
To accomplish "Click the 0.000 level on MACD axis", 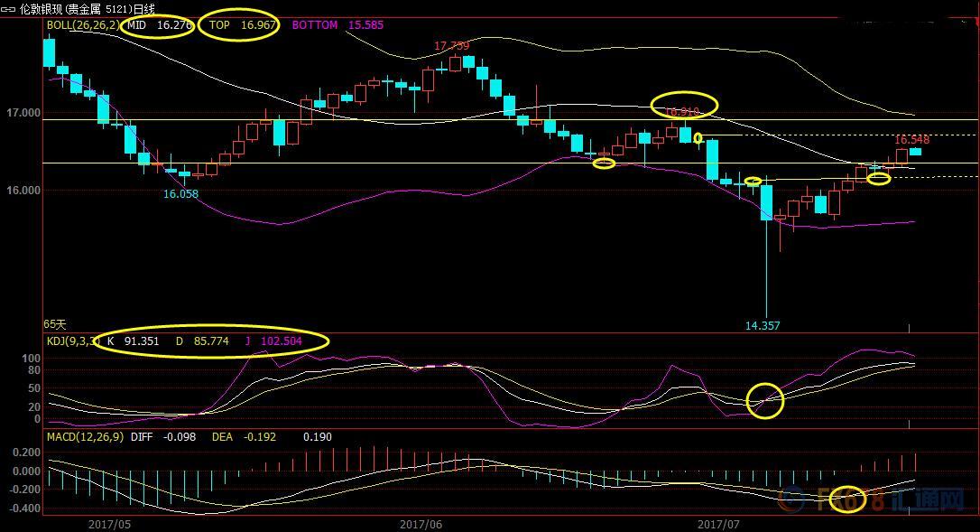I will coord(26,471).
